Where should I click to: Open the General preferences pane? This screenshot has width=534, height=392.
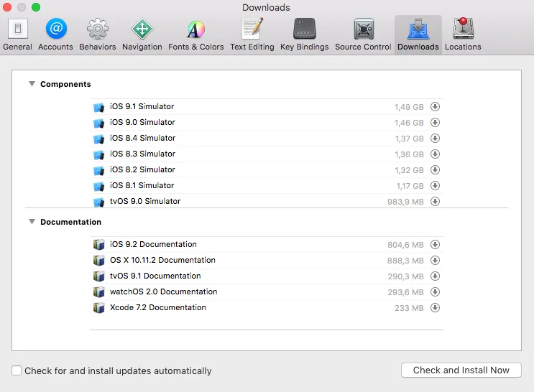pyautogui.click(x=18, y=34)
